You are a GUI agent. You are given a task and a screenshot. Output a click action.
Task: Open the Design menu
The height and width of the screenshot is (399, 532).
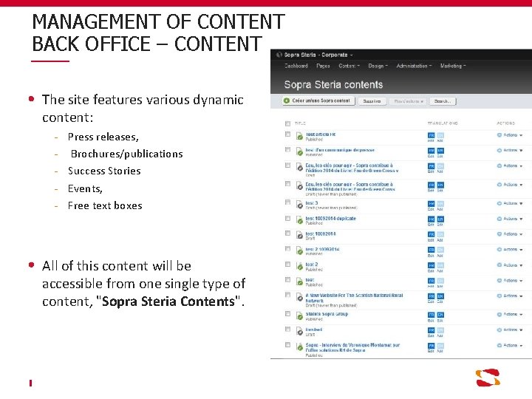tap(378, 66)
